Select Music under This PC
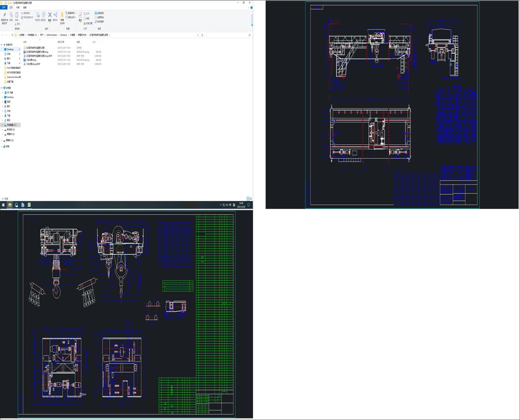520x420 pixels. pos(8,120)
